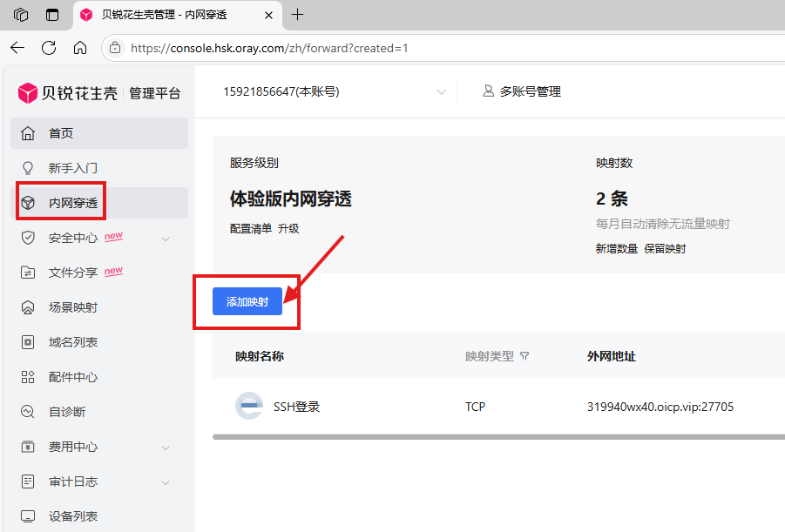
Task: Click the grid icon beside 配件中心
Action: click(28, 377)
